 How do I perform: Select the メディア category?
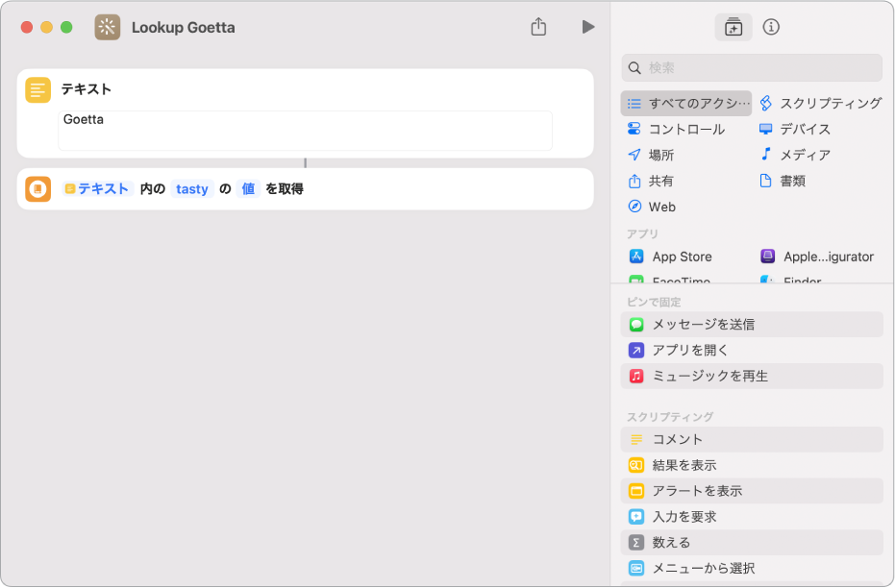click(794, 155)
